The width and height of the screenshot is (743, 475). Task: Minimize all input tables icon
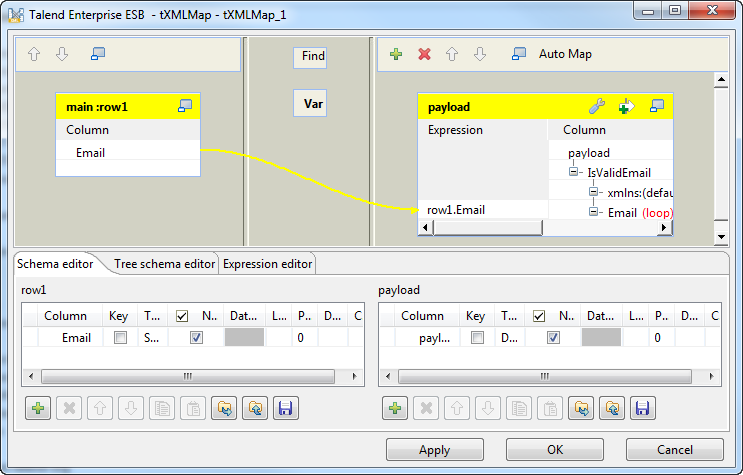pyautogui.click(x=98, y=54)
